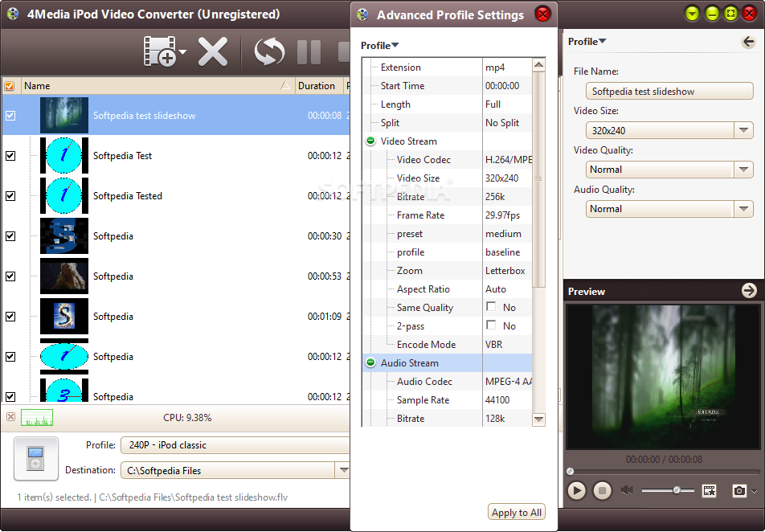Image resolution: width=765 pixels, height=532 pixels.
Task: Click the Start Time value 00:00:00
Action: point(502,86)
